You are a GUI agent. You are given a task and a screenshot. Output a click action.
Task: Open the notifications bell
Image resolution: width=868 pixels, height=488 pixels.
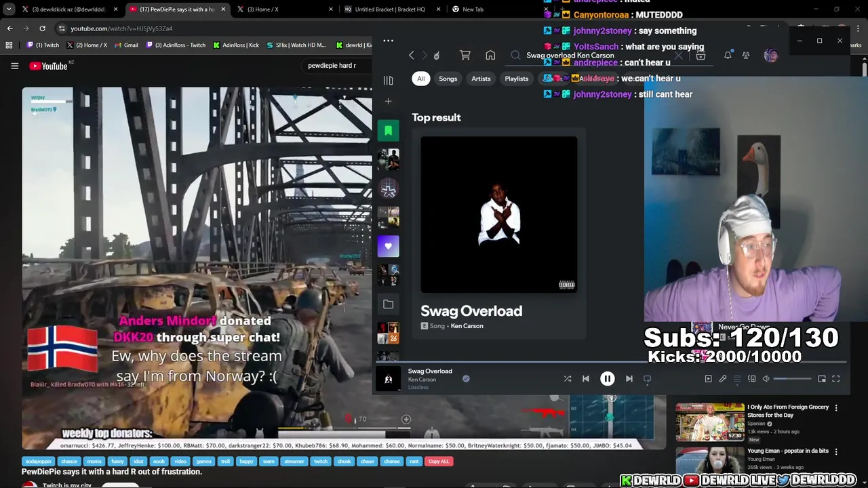(x=728, y=56)
